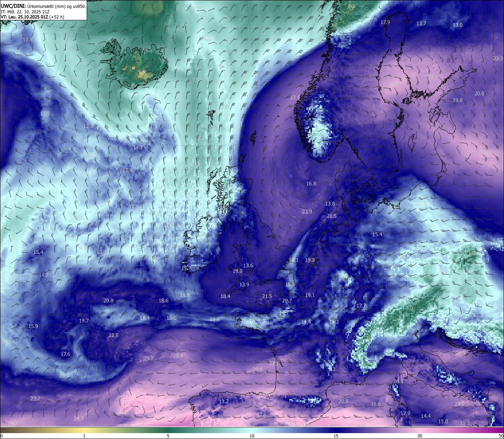Click the legend tick label 15
Screen dimensions: 504x439
tap(336, 436)
